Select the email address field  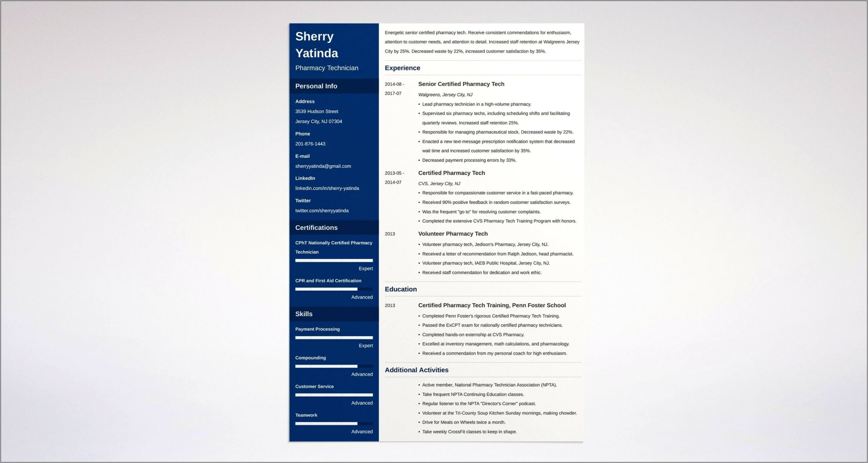coord(323,166)
